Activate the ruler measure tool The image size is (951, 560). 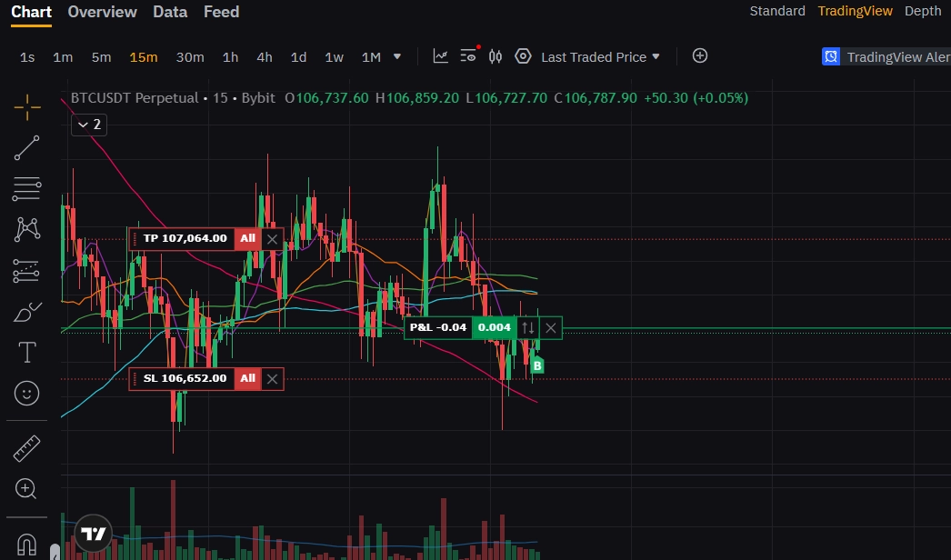pos(26,448)
